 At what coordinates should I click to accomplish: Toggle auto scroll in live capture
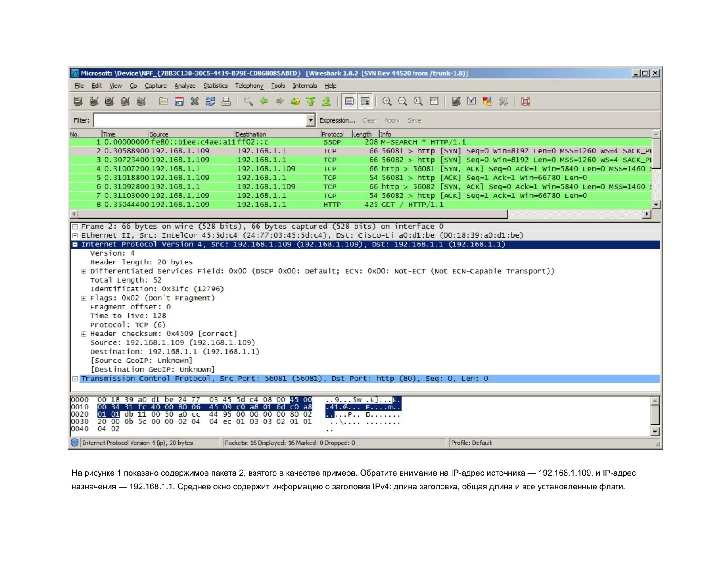365,101
